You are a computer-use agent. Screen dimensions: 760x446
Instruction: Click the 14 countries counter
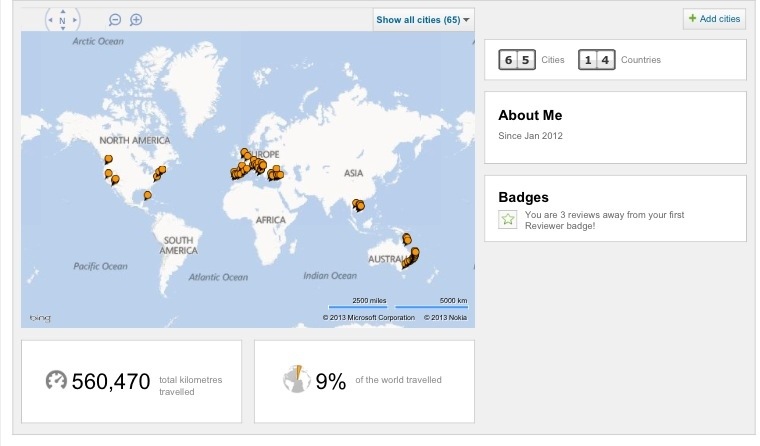click(x=596, y=60)
